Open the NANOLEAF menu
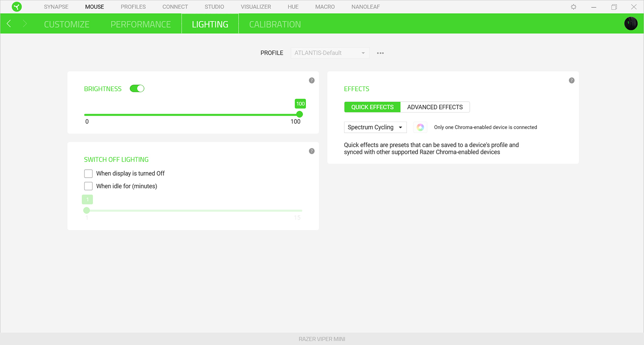This screenshot has height=345, width=644. 365,7
